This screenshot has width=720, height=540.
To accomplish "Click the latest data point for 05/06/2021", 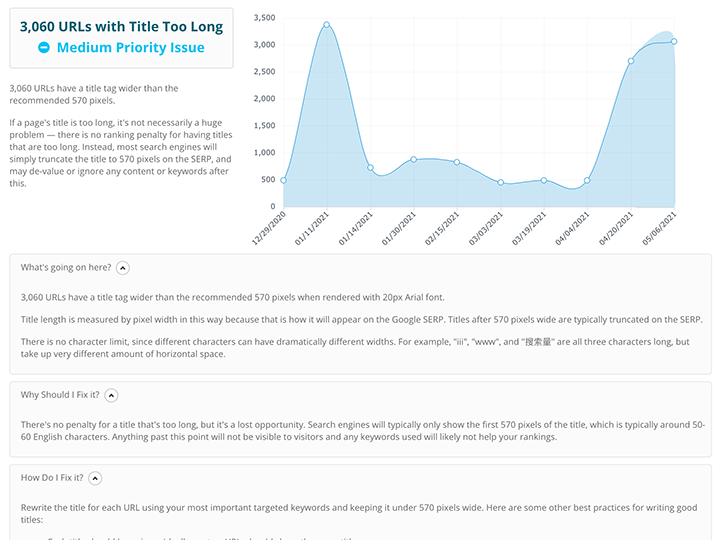I will 674,41.
